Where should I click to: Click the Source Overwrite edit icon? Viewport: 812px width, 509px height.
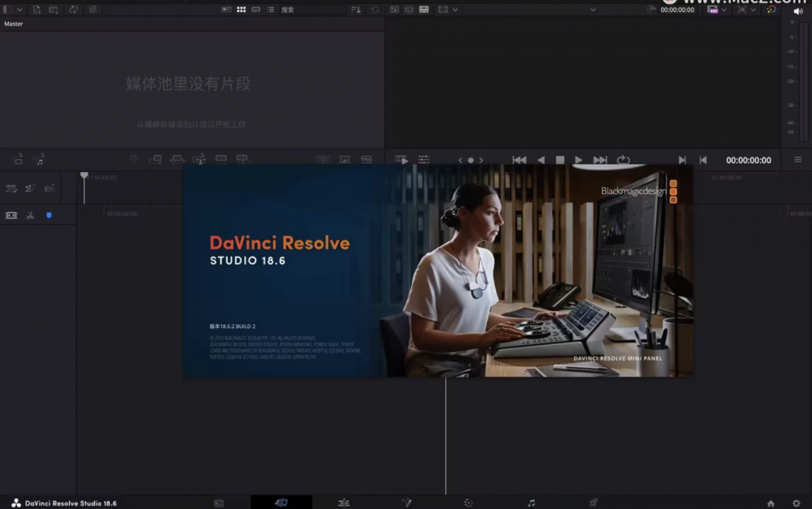point(242,159)
